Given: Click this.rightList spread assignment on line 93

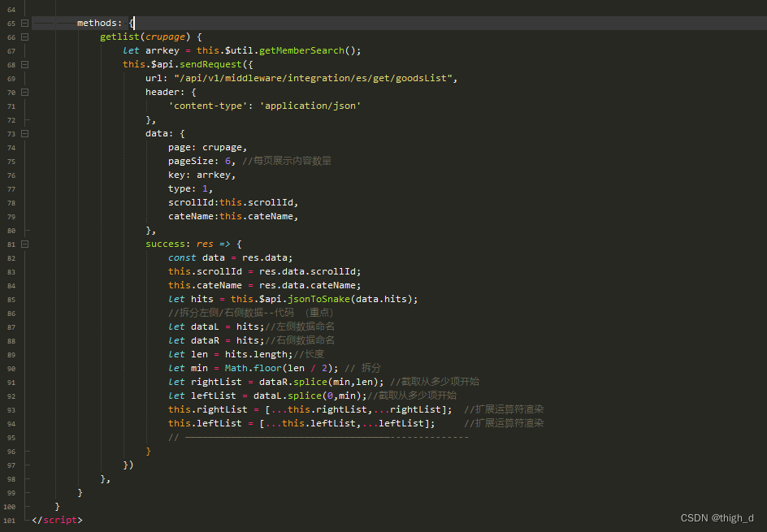Looking at the screenshot, I should tap(310, 409).
